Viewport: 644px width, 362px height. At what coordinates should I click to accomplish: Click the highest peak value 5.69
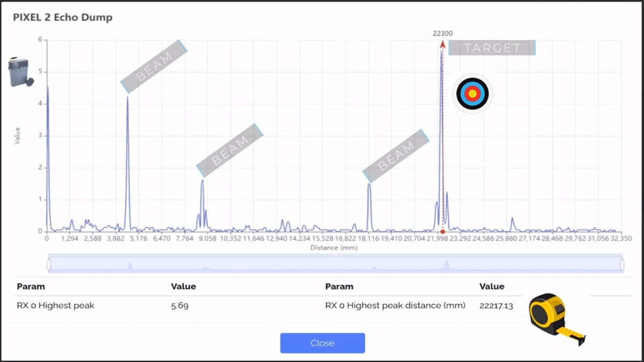click(x=180, y=306)
